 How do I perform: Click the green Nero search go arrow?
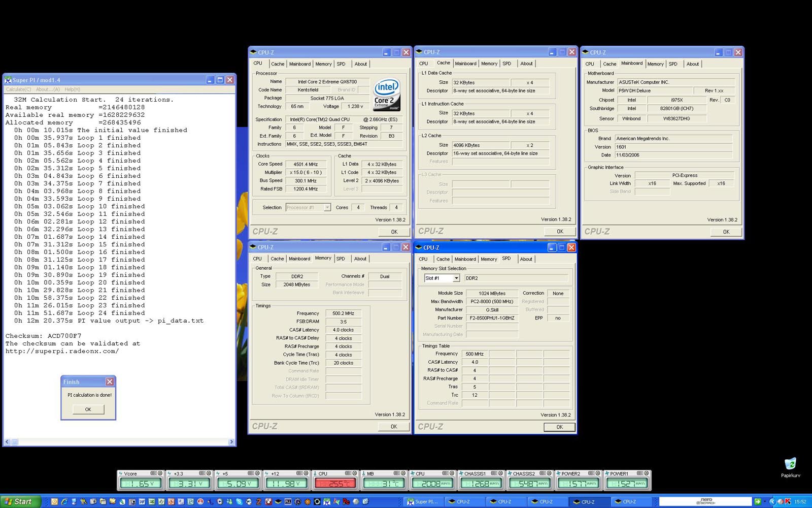(757, 501)
